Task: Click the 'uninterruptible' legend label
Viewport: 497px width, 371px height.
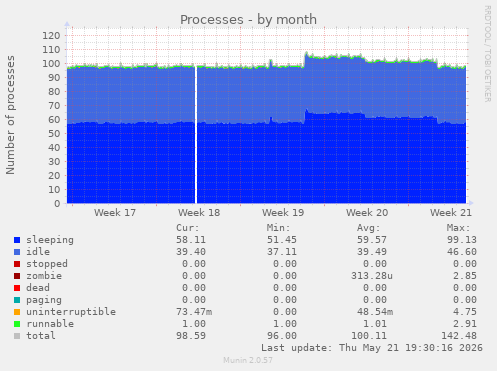Action: 71,312
